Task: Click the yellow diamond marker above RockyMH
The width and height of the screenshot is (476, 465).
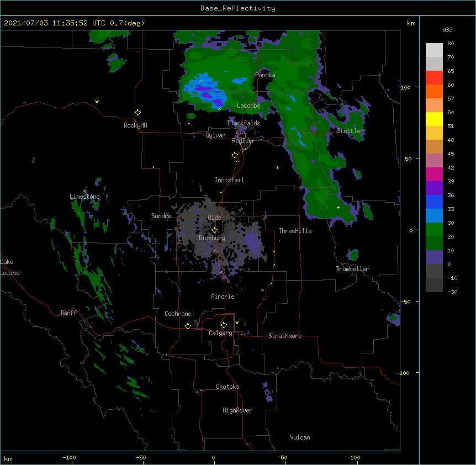Action: [137, 113]
